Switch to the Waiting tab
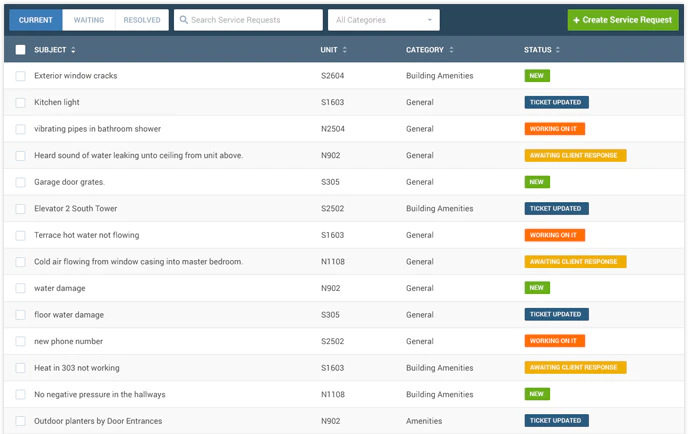Viewport: 689px width, 434px height. pos(89,20)
